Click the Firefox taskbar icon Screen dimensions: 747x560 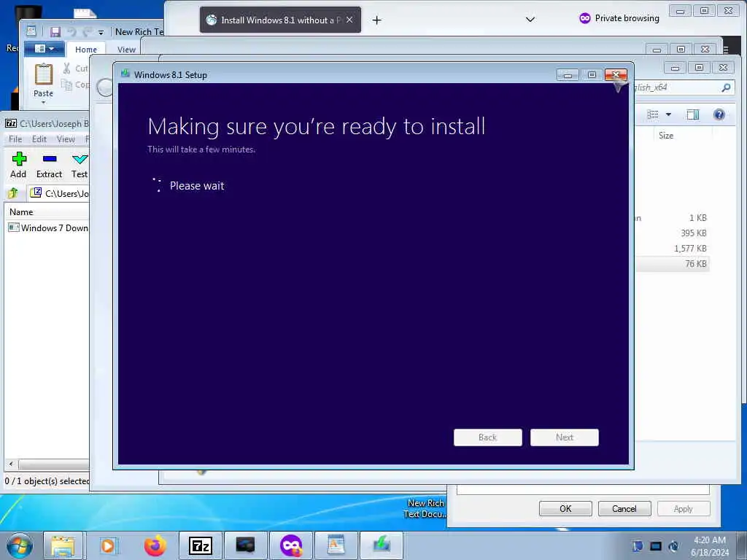coord(155,545)
